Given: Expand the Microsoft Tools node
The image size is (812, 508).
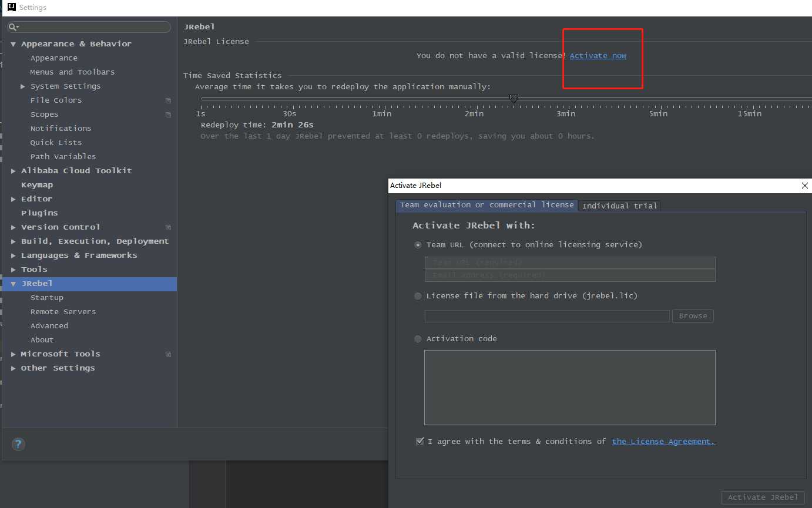Looking at the screenshot, I should (13, 354).
